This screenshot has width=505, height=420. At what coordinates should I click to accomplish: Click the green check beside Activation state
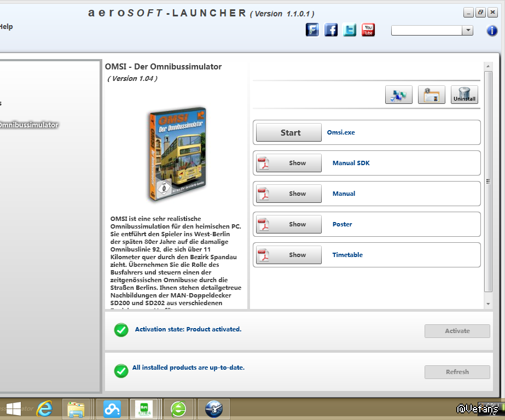coord(121,330)
